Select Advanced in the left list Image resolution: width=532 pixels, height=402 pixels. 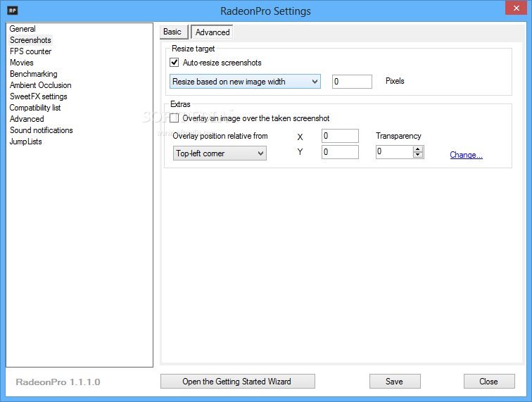click(x=27, y=119)
